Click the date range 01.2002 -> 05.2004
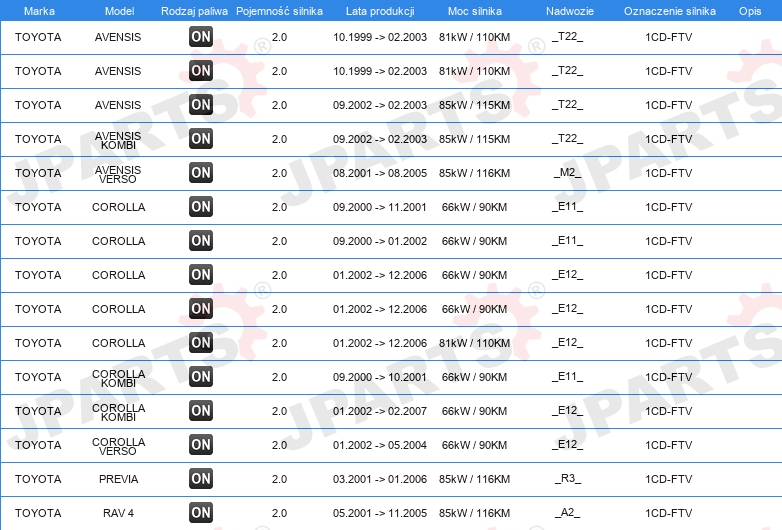The image size is (782, 530). click(380, 445)
